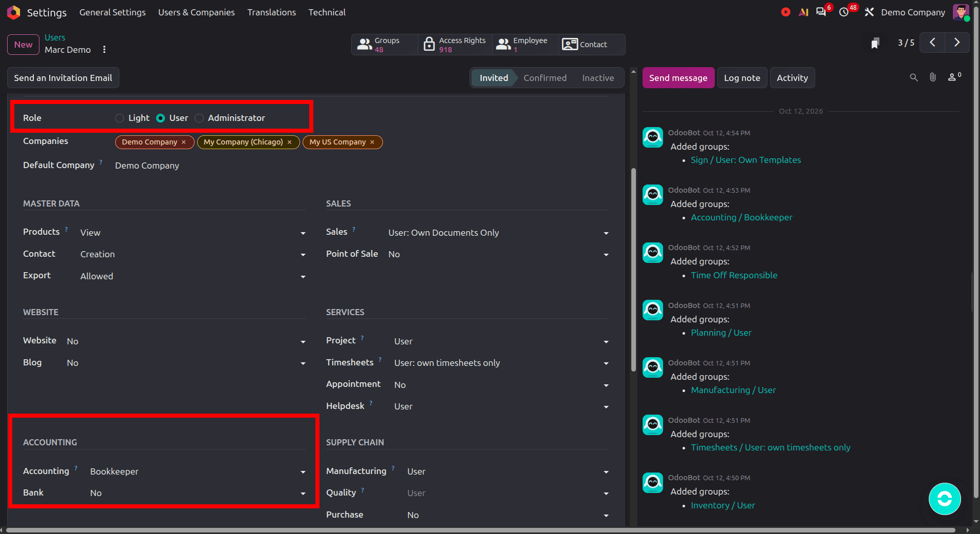Open the Accounting Bookkeeper dropdown

198,471
